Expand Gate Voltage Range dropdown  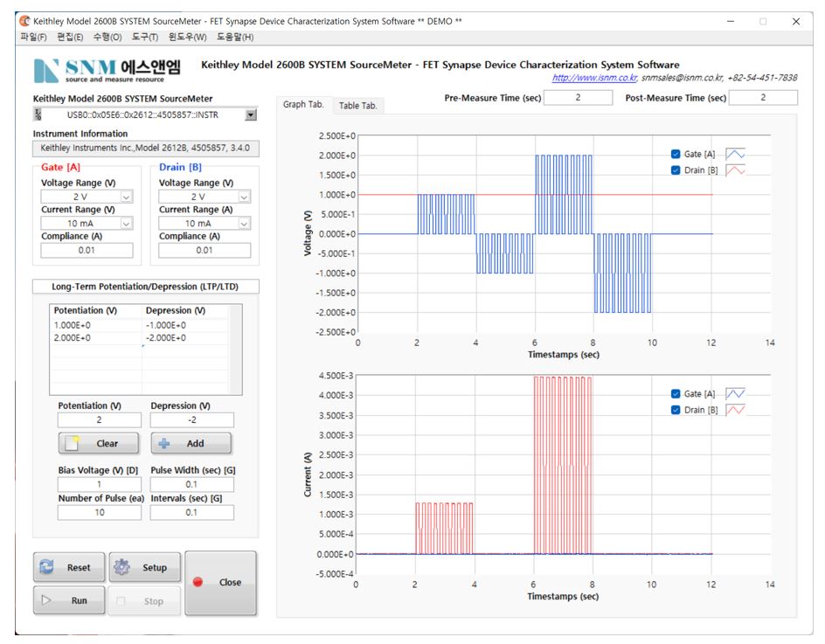click(127, 197)
